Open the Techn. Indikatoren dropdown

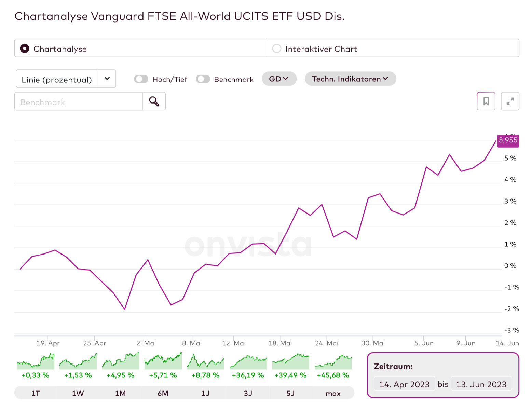coord(350,79)
